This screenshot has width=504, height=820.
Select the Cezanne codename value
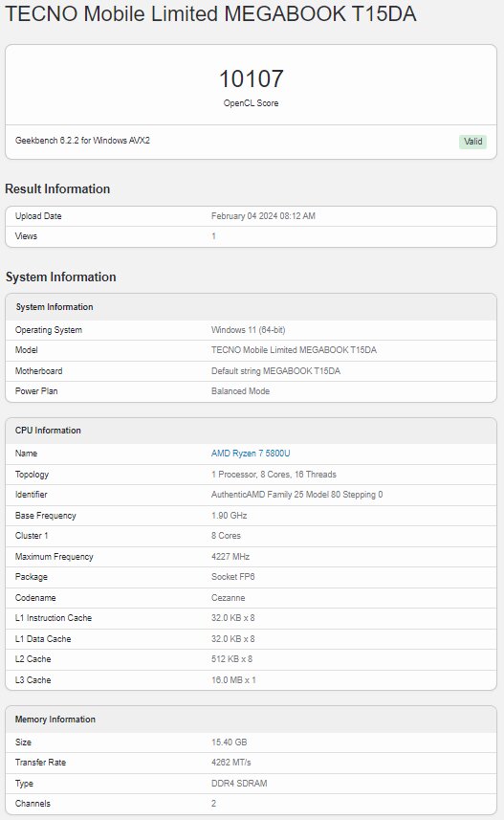(x=228, y=598)
